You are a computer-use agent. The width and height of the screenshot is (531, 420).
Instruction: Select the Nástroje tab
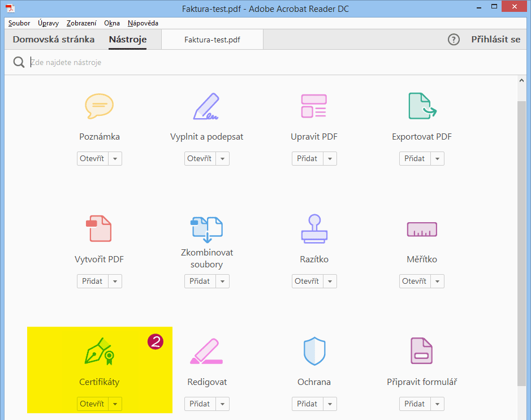[128, 39]
